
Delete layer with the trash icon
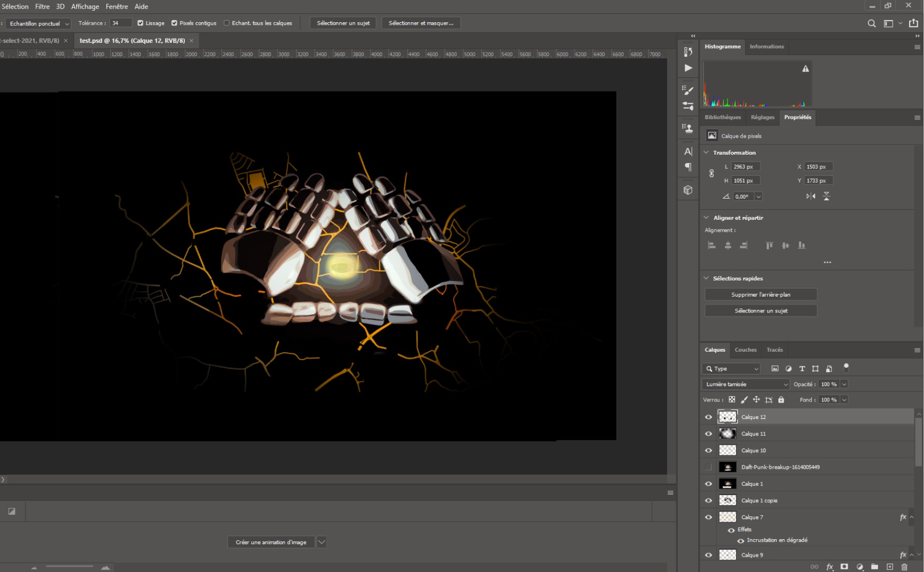pyautogui.click(x=904, y=567)
